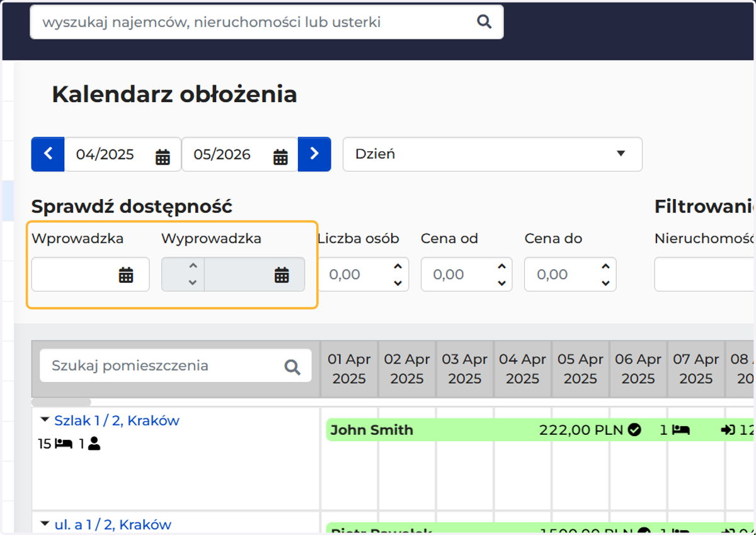Click the room search magnifier icon
The height and width of the screenshot is (535, 756).
point(292,367)
